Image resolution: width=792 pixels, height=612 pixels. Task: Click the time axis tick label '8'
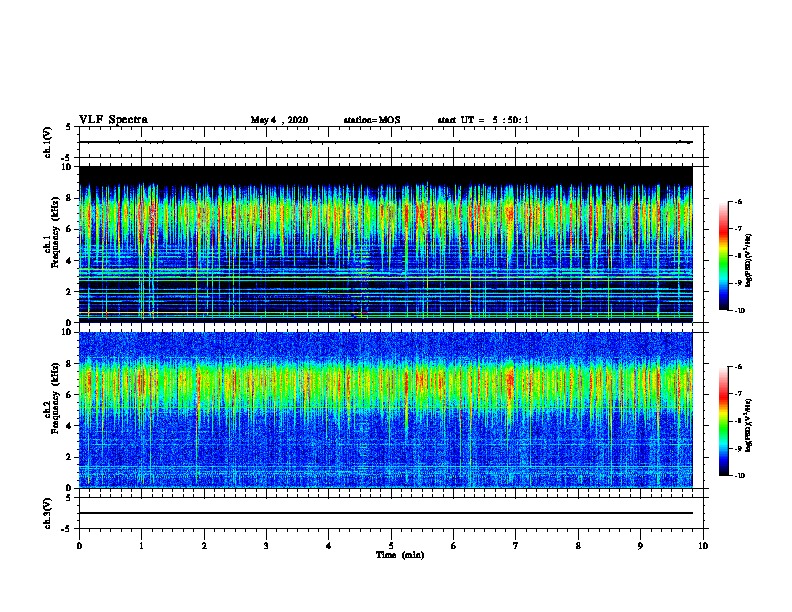[578, 545]
